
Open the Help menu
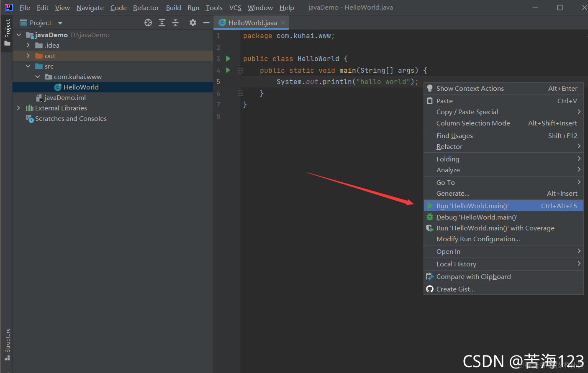point(287,8)
